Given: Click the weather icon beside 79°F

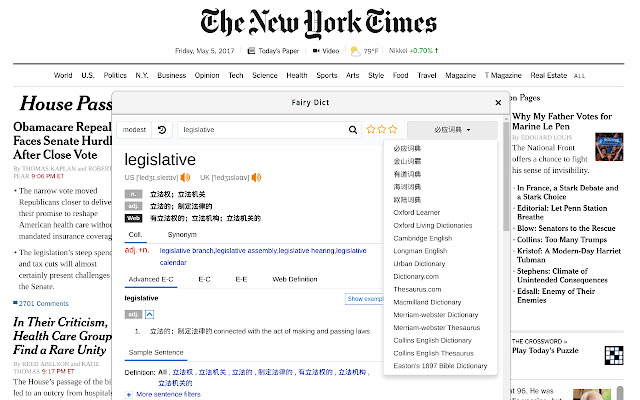Looking at the screenshot, I should pos(356,51).
